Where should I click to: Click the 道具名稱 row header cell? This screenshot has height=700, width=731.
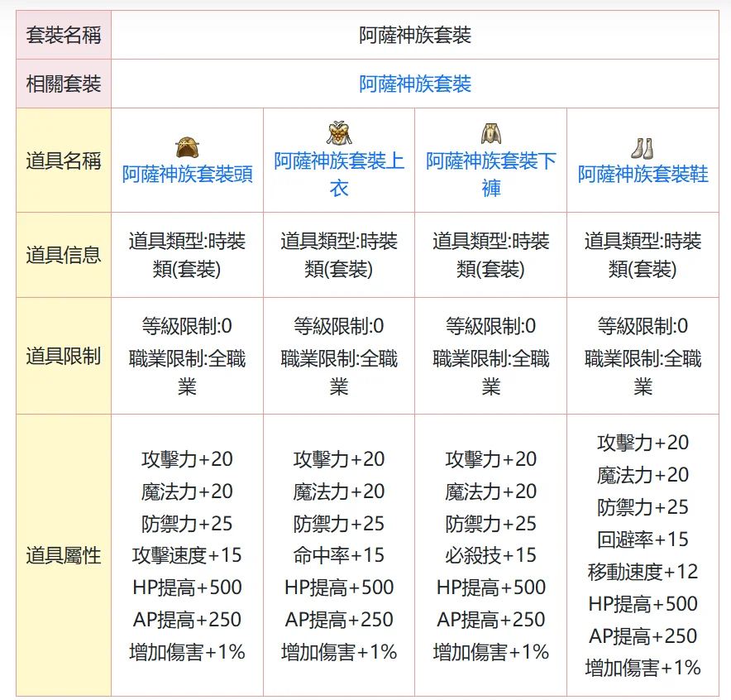coord(64,161)
